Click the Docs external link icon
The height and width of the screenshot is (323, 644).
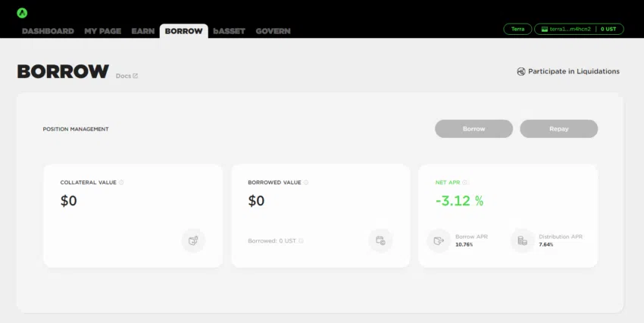click(135, 76)
